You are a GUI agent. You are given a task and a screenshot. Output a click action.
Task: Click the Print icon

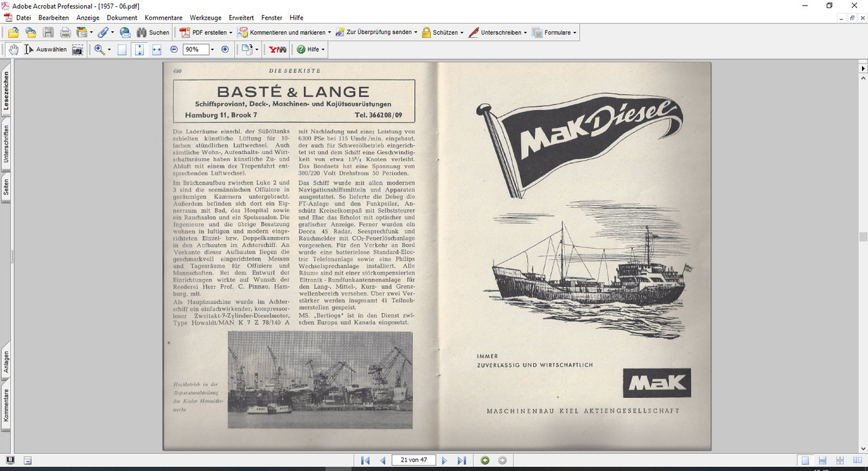[x=66, y=32]
